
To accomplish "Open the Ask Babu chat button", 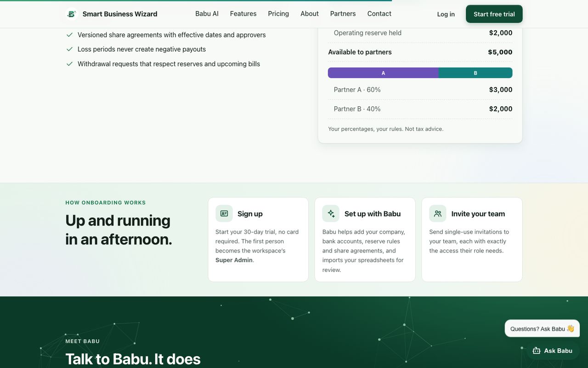I will pyautogui.click(x=553, y=351).
